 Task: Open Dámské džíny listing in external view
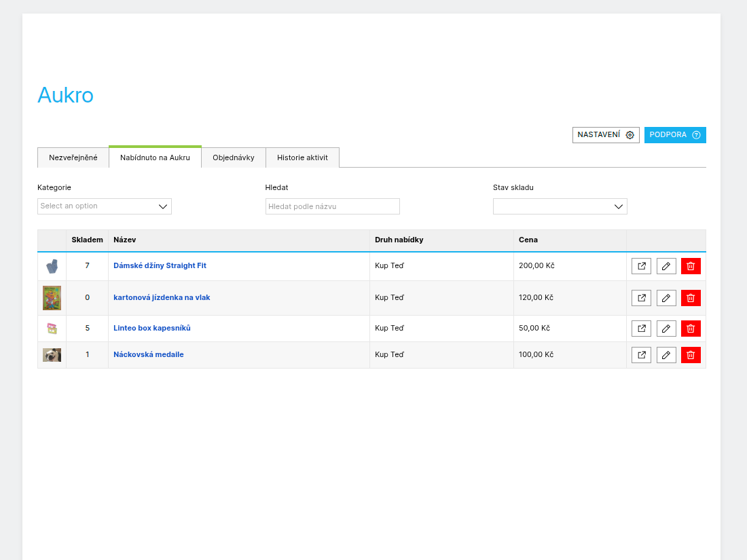(641, 266)
